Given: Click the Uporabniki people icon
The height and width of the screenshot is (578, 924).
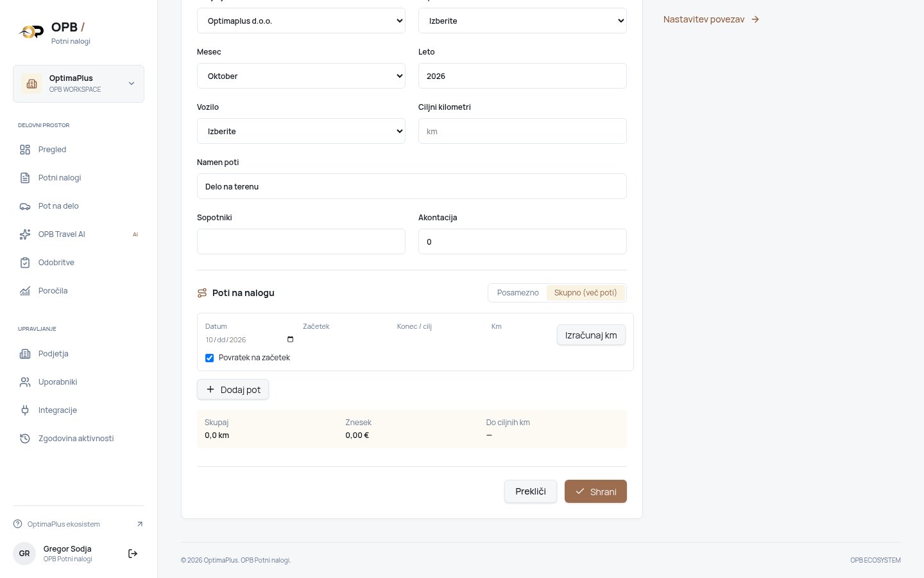Looking at the screenshot, I should pyautogui.click(x=25, y=382).
